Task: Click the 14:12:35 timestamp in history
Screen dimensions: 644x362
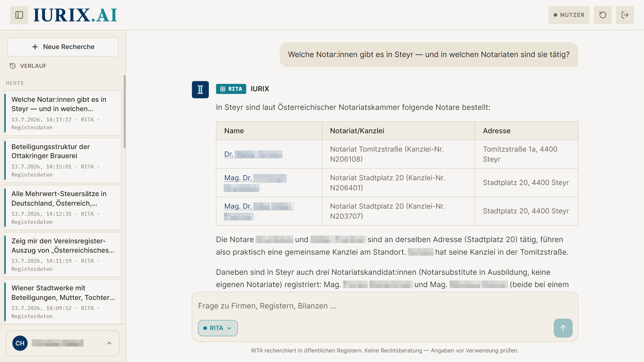Action: 59,214
